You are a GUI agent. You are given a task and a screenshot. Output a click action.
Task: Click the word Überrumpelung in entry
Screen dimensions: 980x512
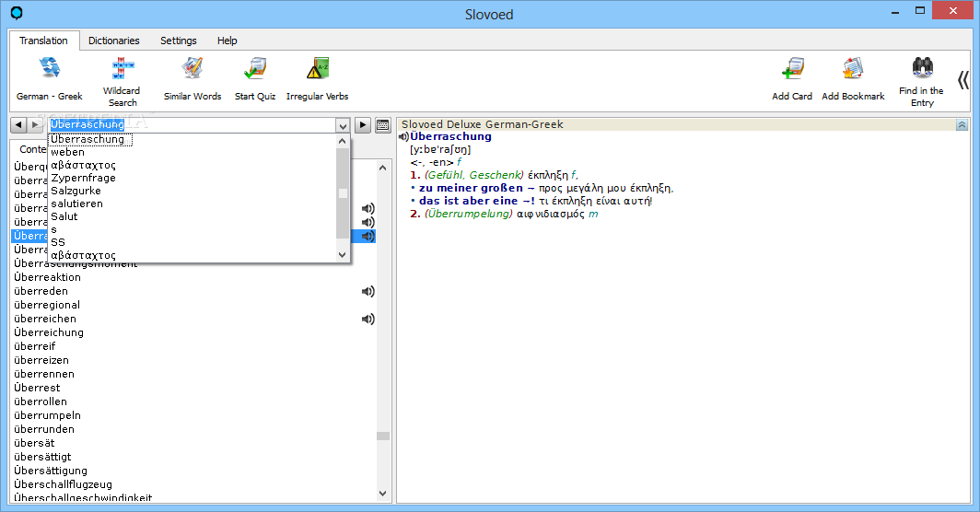click(x=469, y=214)
